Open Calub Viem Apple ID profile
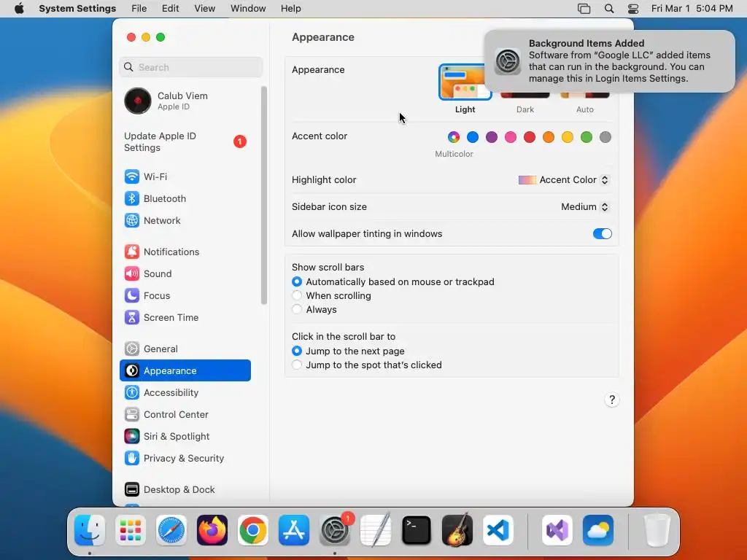Image resolution: width=747 pixels, height=560 pixels. [x=185, y=101]
